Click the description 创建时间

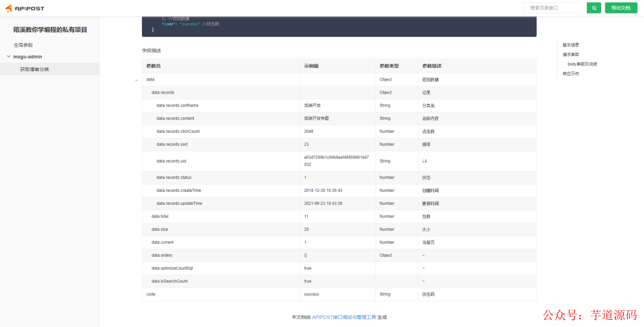pos(430,191)
